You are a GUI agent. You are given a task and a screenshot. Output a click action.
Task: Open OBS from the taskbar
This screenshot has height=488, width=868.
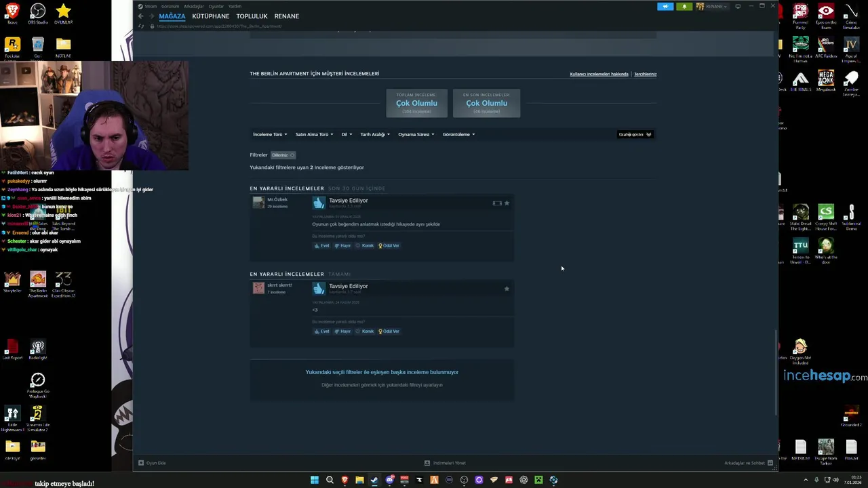click(464, 480)
